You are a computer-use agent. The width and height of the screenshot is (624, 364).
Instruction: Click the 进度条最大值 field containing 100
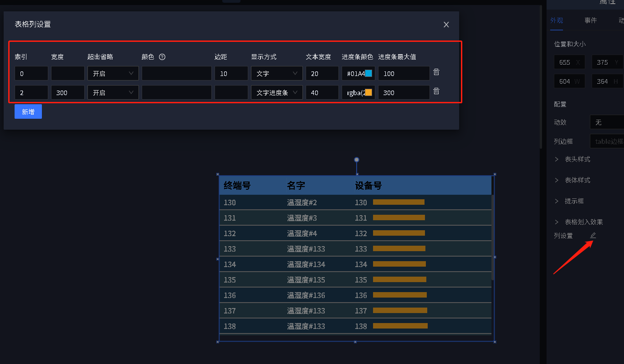404,73
